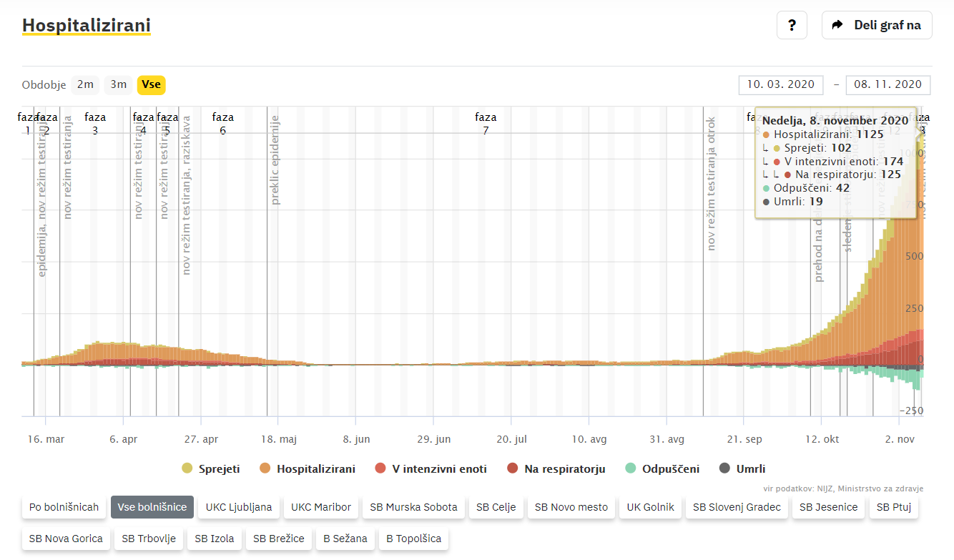Open the start date field 10. 03. 2020
954x560 pixels.
pos(780,84)
